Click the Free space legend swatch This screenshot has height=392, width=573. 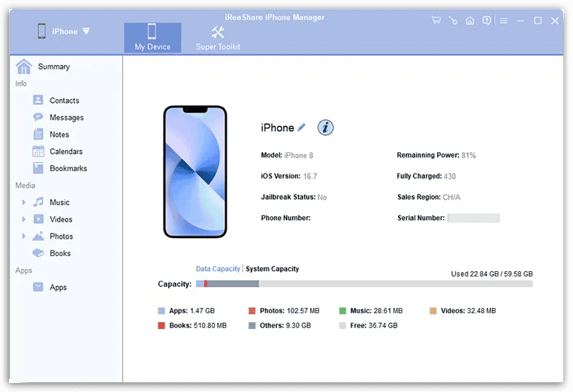(342, 325)
